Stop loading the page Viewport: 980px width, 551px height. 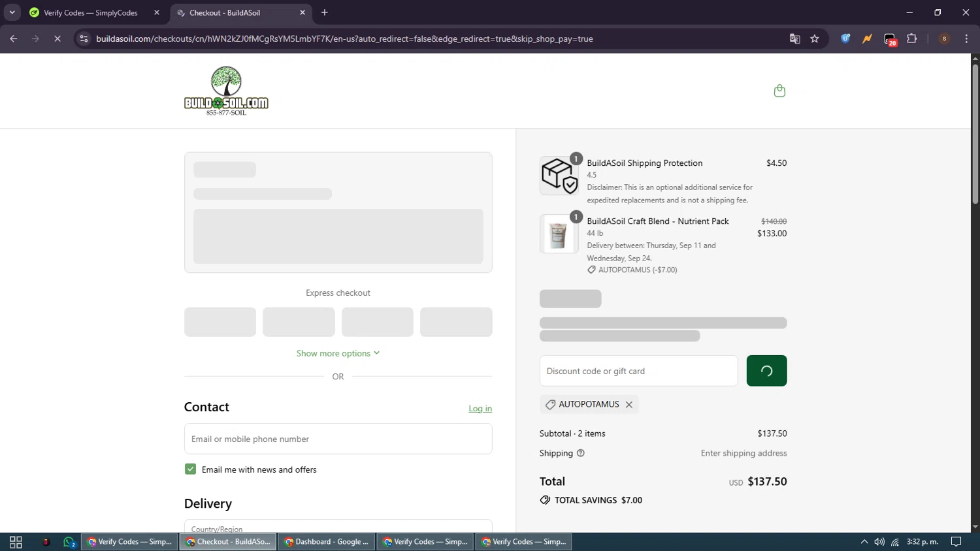coord(57,39)
